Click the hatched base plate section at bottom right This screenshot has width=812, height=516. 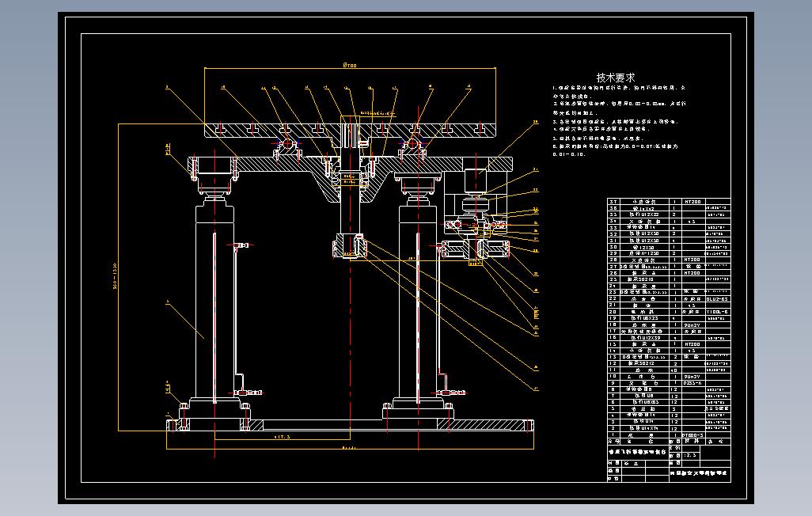click(484, 424)
